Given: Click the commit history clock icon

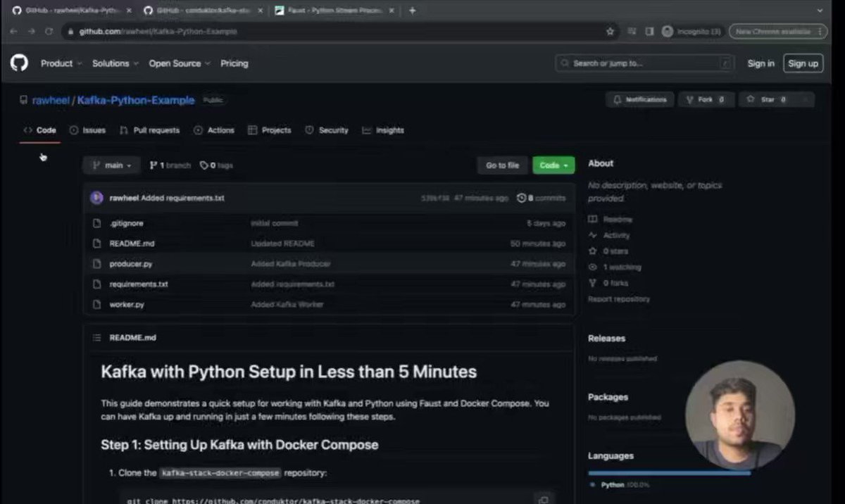Looking at the screenshot, I should point(521,199).
